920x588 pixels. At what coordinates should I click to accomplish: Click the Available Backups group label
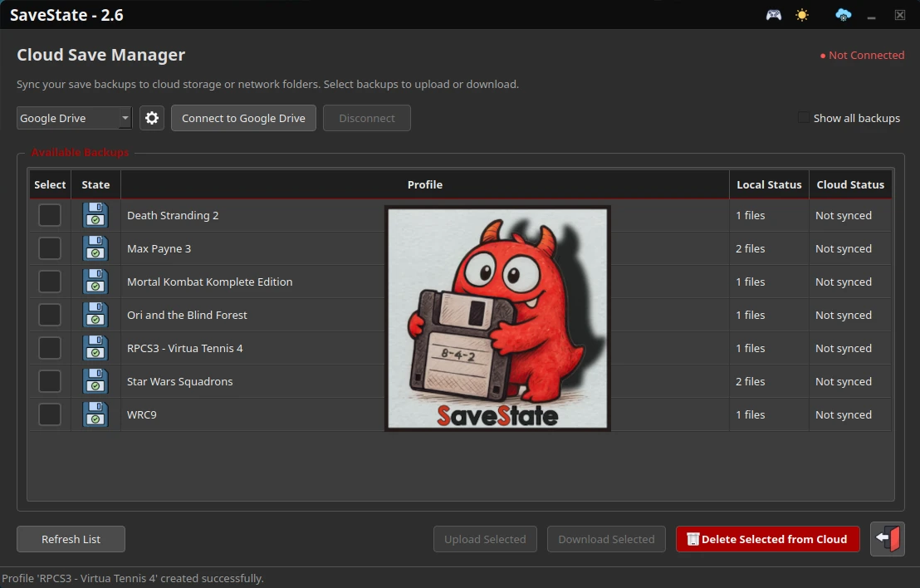tap(80, 153)
